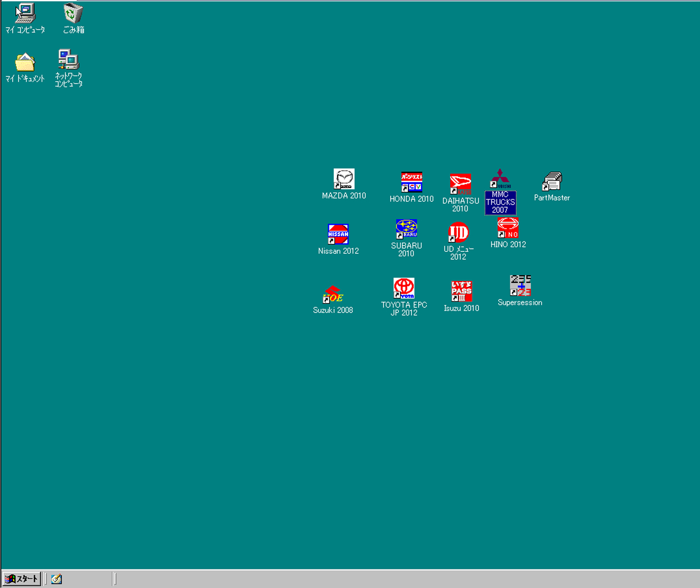
Task: Click the Isuzu 2010 shortcut icon
Action: click(x=461, y=291)
